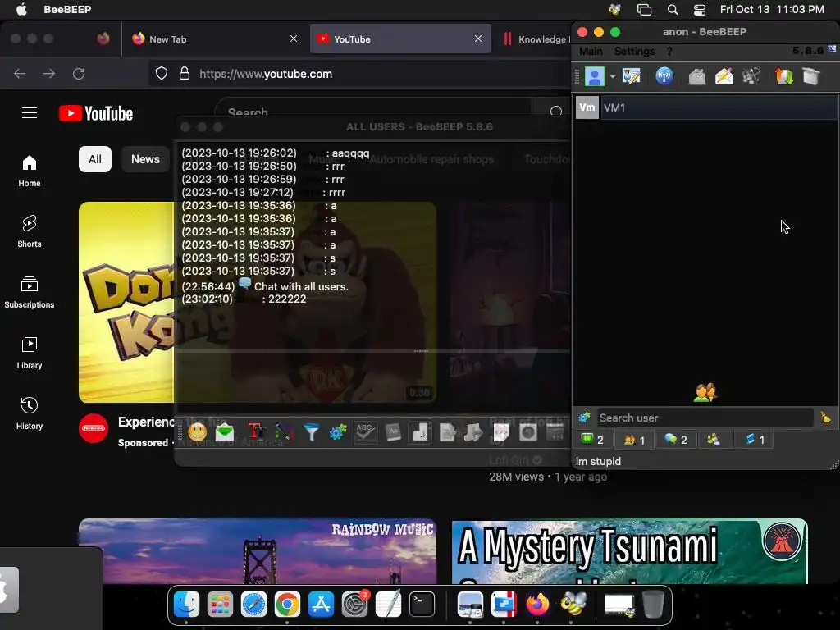This screenshot has height=630, width=840.
Task: Click in the Search user field
Action: pyautogui.click(x=705, y=418)
